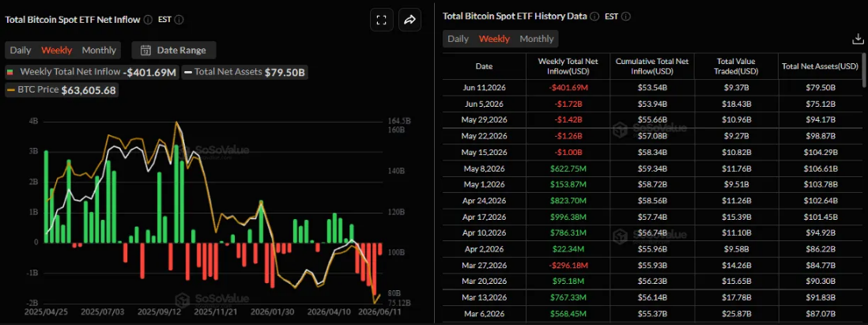Open the Date Range picker
The height and width of the screenshot is (325, 868).
coord(174,51)
